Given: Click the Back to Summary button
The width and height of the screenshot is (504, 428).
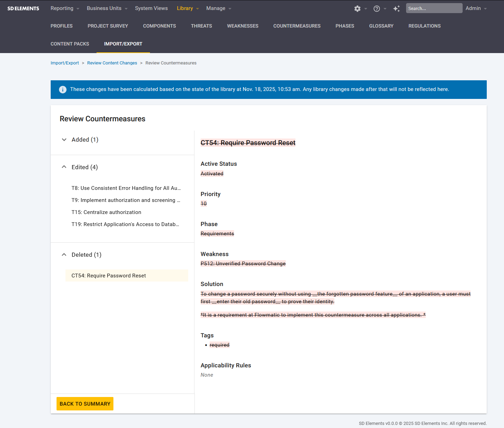Looking at the screenshot, I should pyautogui.click(x=85, y=404).
